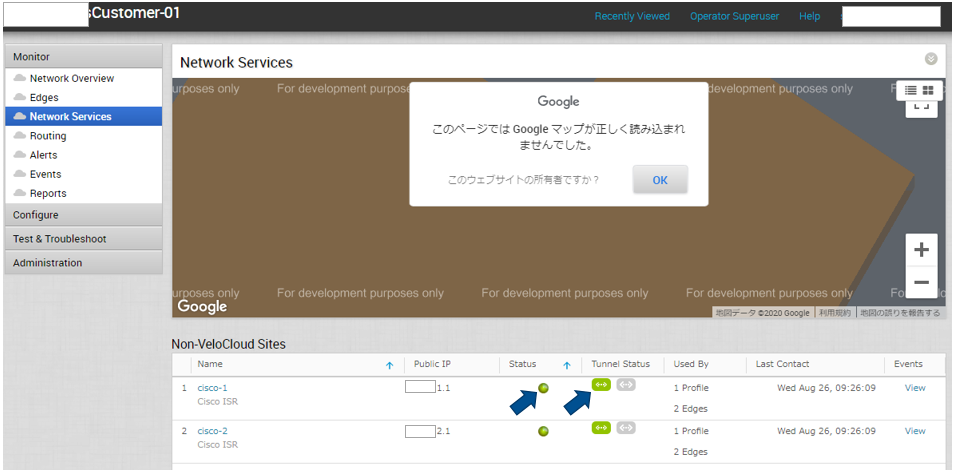The height and width of the screenshot is (470, 954).
Task: Click the Non-VeloCloud Sites heading
Action: [x=229, y=345]
